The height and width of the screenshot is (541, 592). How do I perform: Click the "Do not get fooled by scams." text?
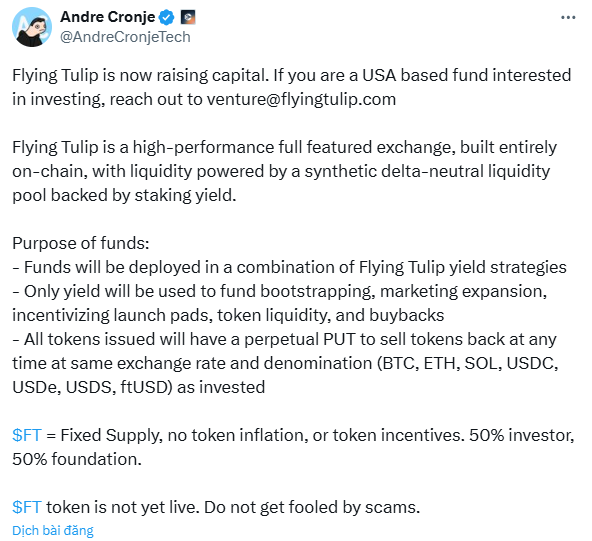[x=312, y=507]
